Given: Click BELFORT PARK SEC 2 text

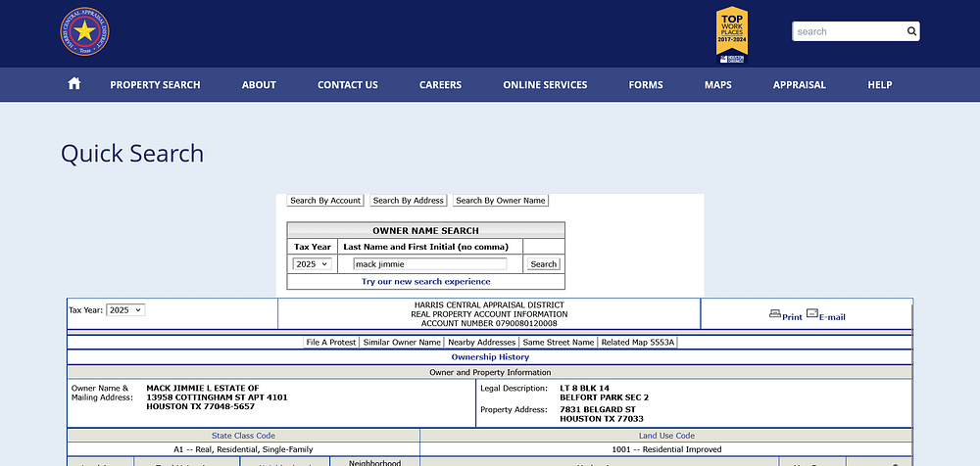Looking at the screenshot, I should click(x=605, y=397).
